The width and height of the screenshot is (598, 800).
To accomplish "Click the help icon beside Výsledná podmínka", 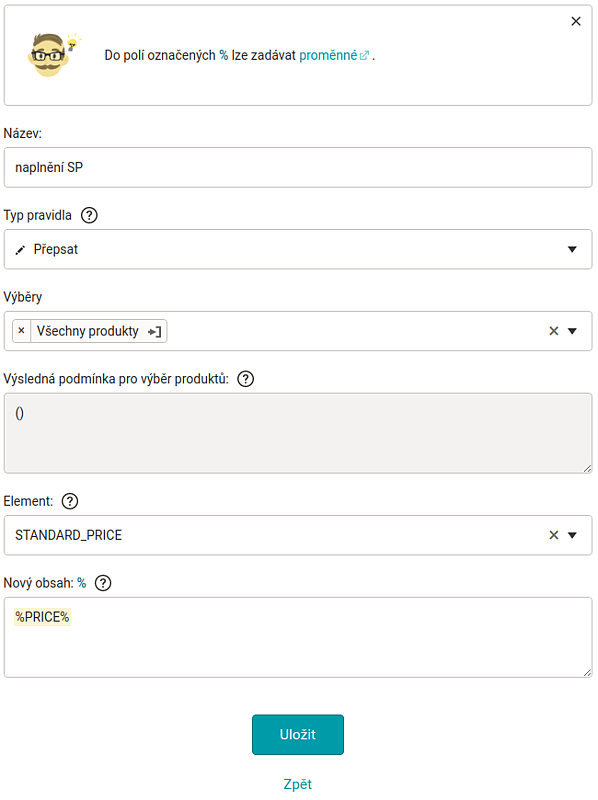I will click(245, 379).
